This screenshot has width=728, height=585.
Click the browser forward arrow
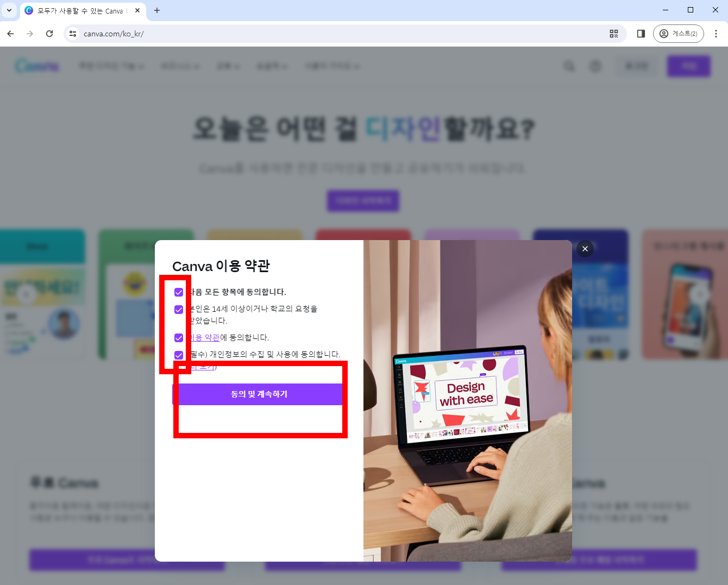pyautogui.click(x=30, y=34)
